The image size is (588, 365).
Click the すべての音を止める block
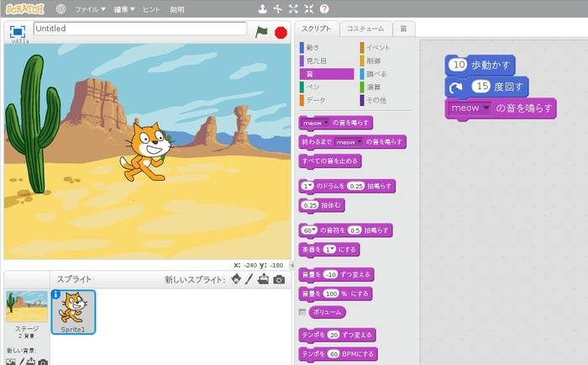330,161
